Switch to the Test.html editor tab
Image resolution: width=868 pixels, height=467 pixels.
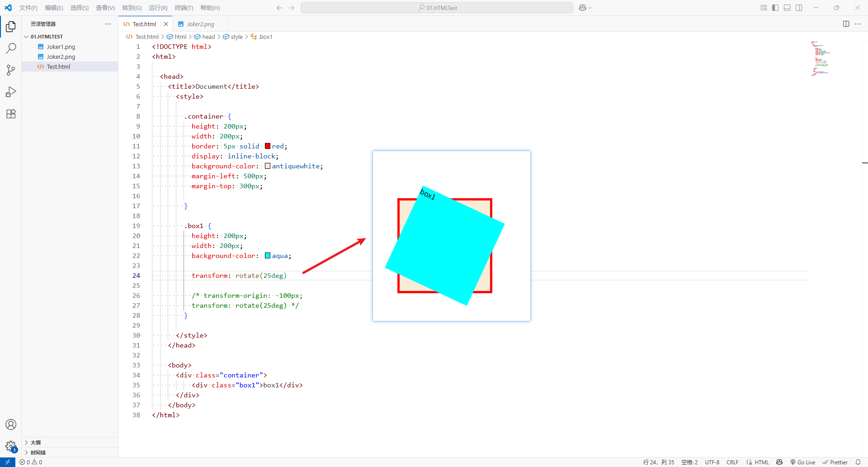pos(146,24)
